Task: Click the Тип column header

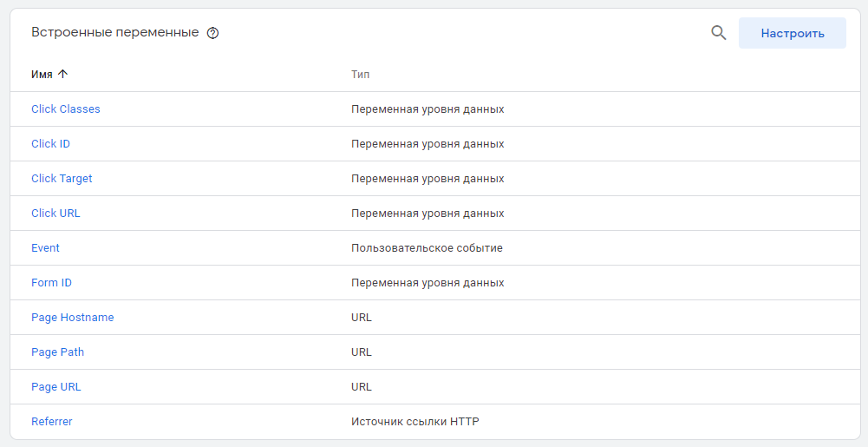Action: (x=360, y=75)
